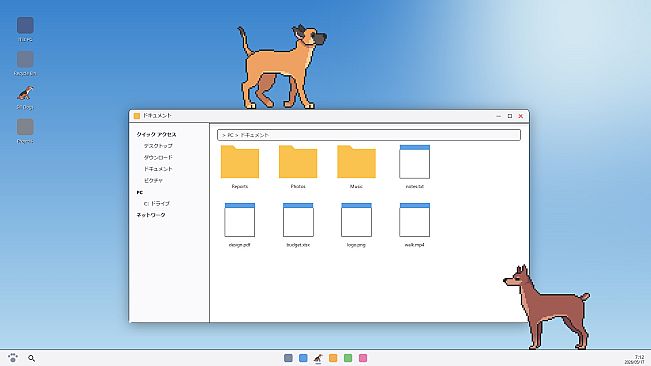
Task: Click the dog app icon in taskbar
Action: [x=318, y=358]
